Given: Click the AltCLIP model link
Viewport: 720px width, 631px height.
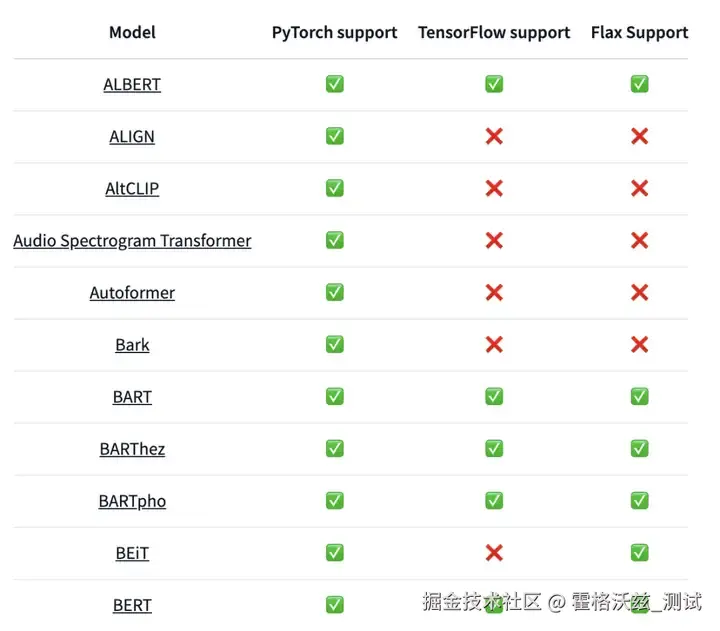Looking at the screenshot, I should (x=132, y=189).
